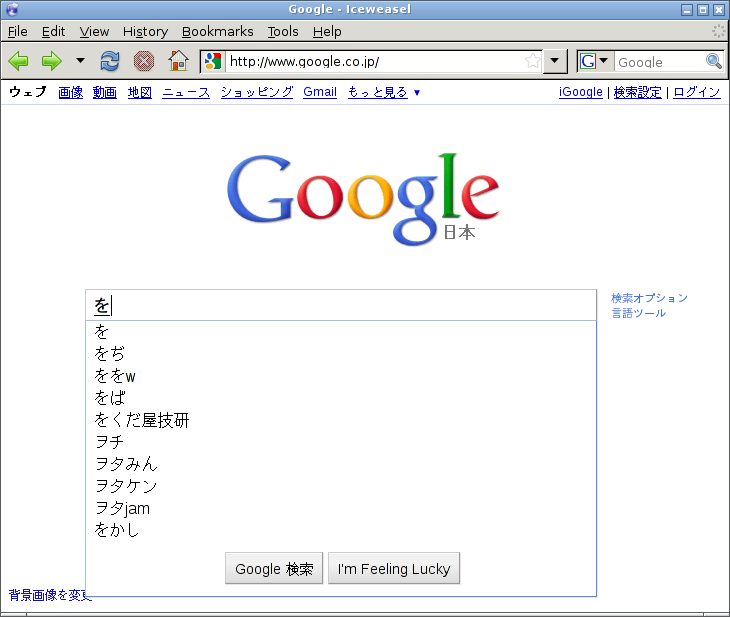Click the Iceweasel window menu icon
Viewport: 730px width, 617px height.
click(12, 9)
